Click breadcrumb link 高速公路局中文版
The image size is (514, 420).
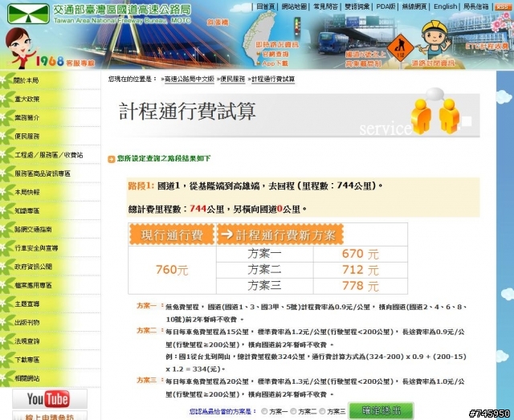click(x=190, y=80)
